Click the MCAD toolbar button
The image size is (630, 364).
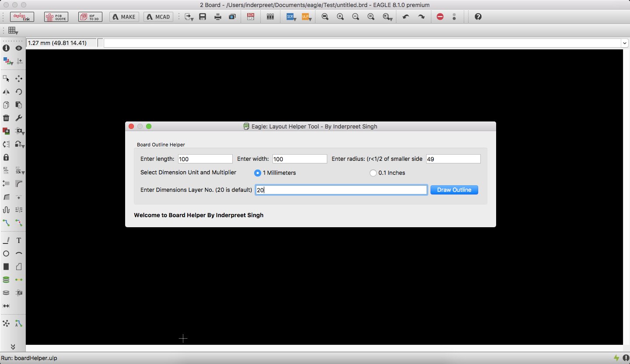[158, 17]
